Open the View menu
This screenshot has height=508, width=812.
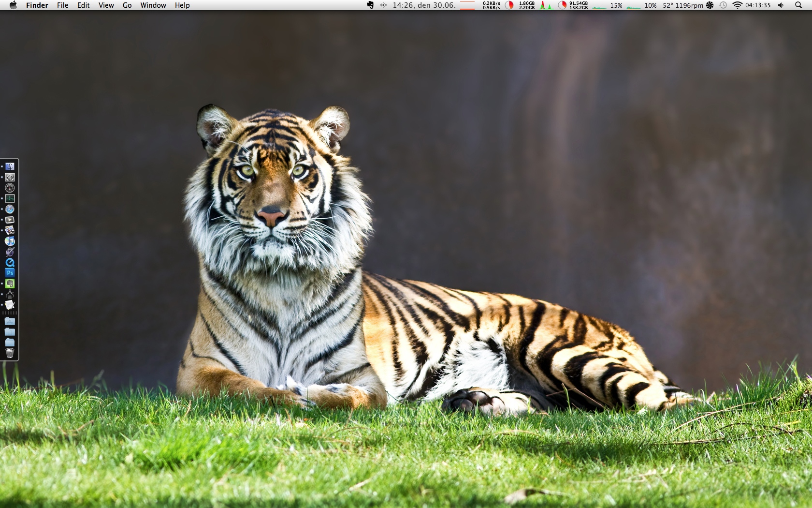(x=106, y=5)
